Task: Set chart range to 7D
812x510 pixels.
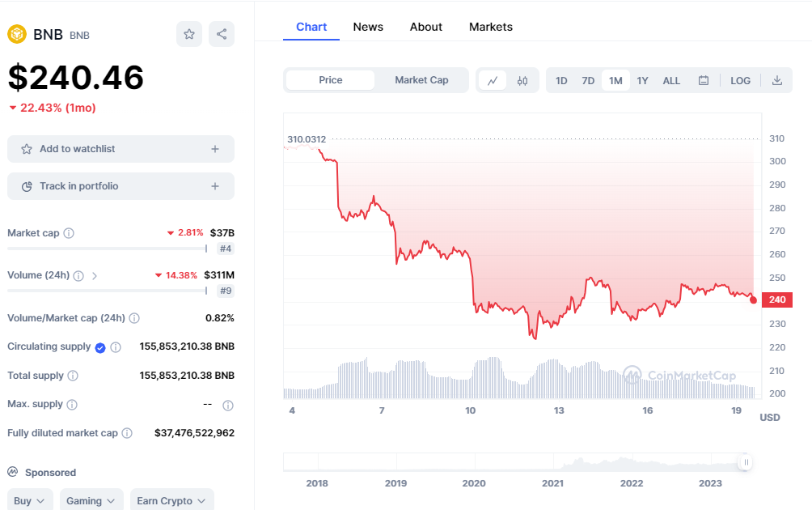Action: click(x=588, y=80)
